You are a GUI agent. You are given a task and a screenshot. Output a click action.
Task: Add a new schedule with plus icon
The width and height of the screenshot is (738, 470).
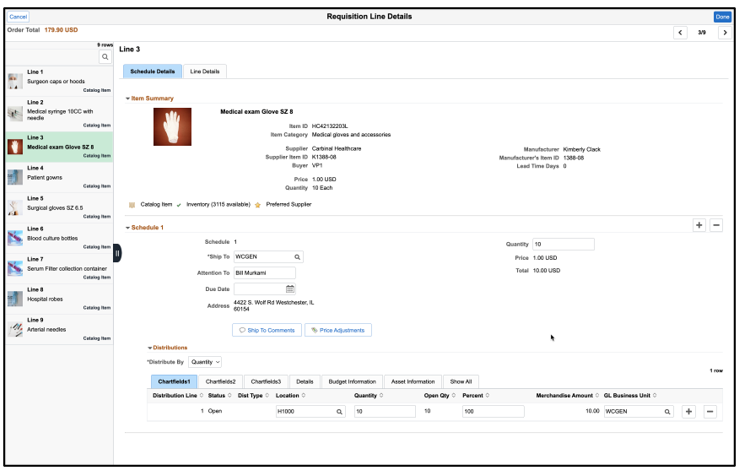click(x=699, y=225)
